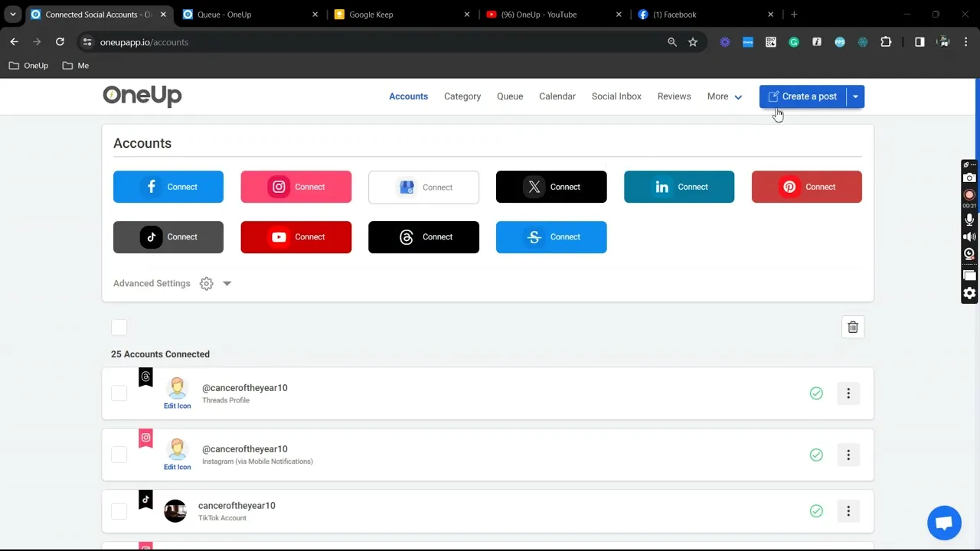Connect an X (Twitter) account

(x=551, y=187)
